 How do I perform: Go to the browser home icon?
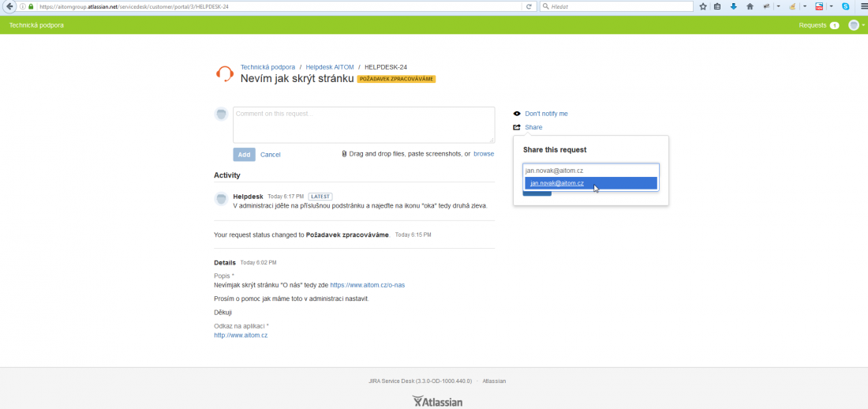(750, 6)
